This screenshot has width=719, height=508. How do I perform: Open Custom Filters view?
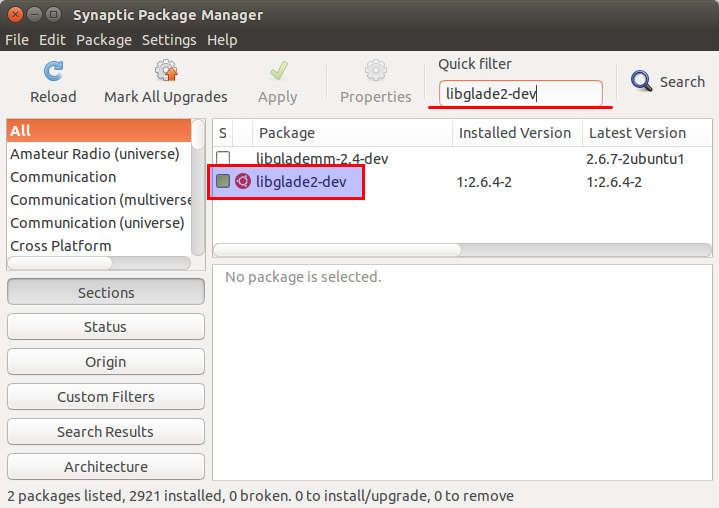[x=106, y=397]
